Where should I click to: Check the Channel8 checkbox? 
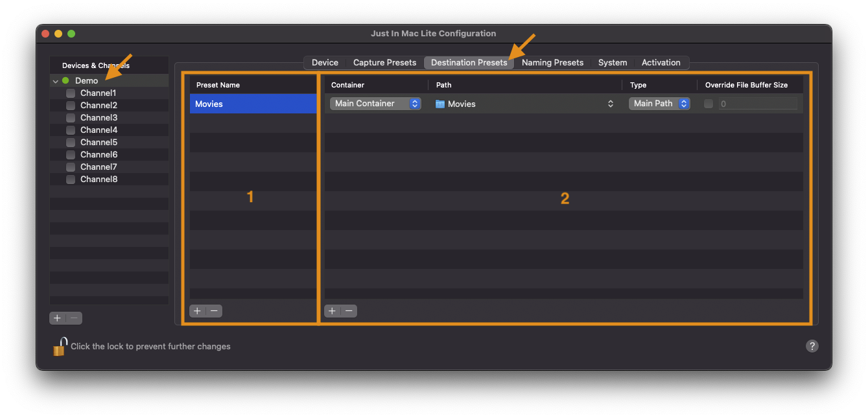point(71,180)
